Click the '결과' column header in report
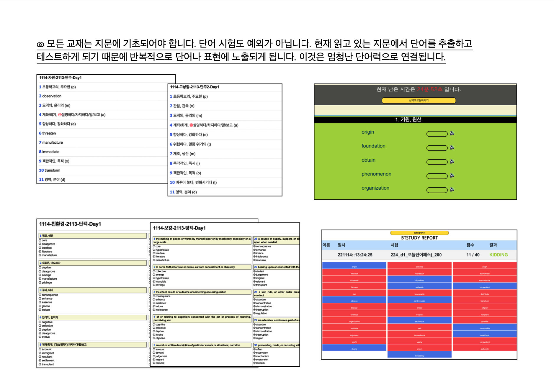This screenshot has height=392, width=554. pyautogui.click(x=493, y=245)
